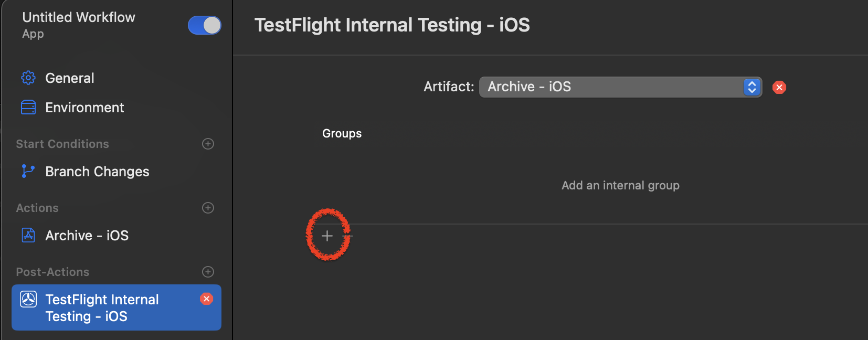Open the General settings gear icon

(28, 78)
